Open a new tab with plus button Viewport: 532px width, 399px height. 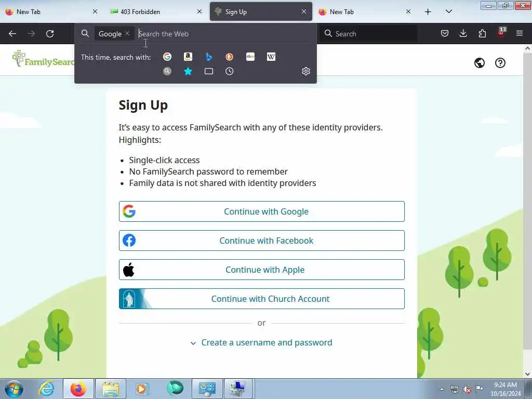tap(428, 12)
